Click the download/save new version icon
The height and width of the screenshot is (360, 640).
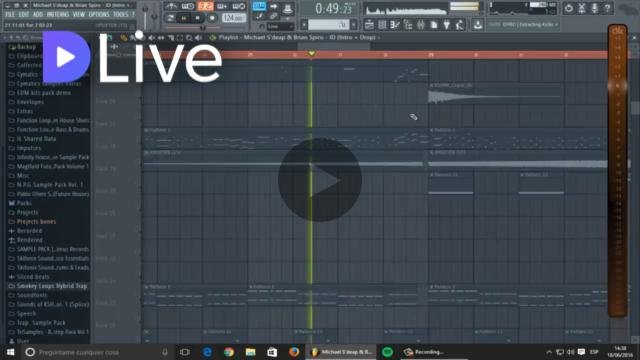[x=477, y=25]
